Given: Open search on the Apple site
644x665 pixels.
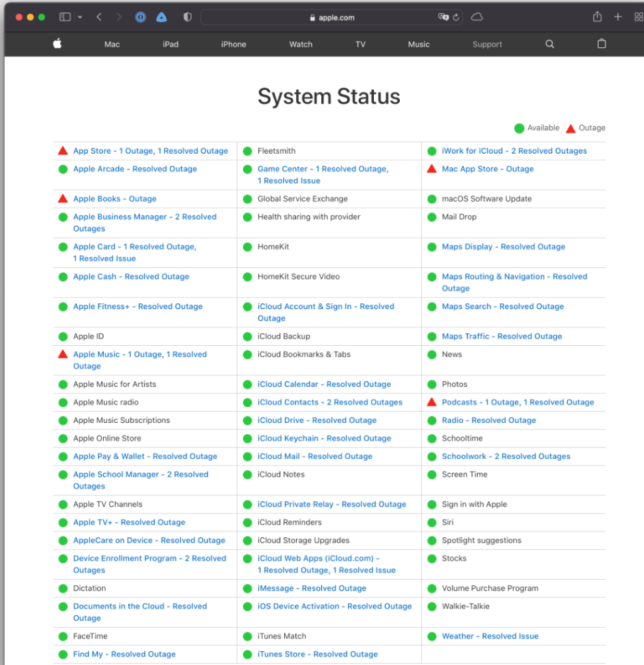Looking at the screenshot, I should click(550, 44).
